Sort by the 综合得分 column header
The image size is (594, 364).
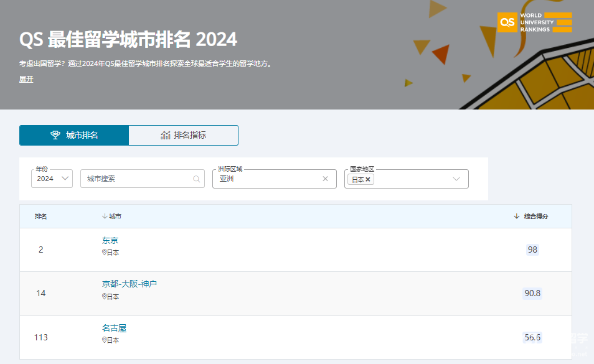click(x=536, y=216)
